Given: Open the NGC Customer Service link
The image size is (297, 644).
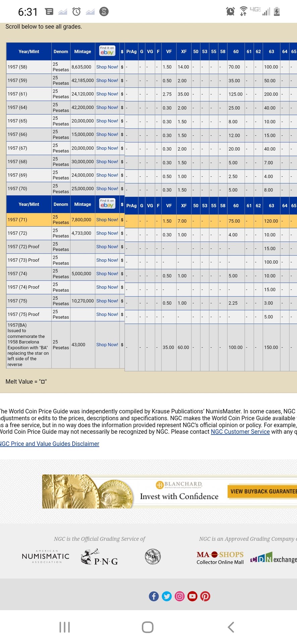Looking at the screenshot, I should click(x=240, y=432).
